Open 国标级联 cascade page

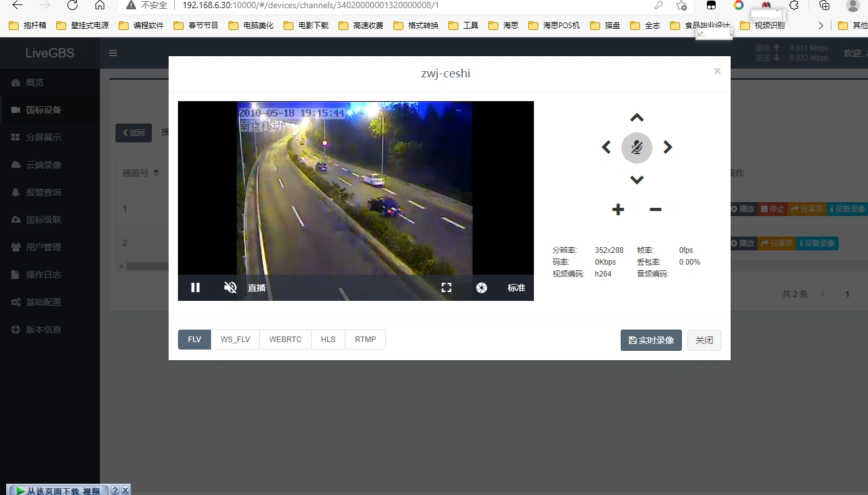click(x=50, y=220)
